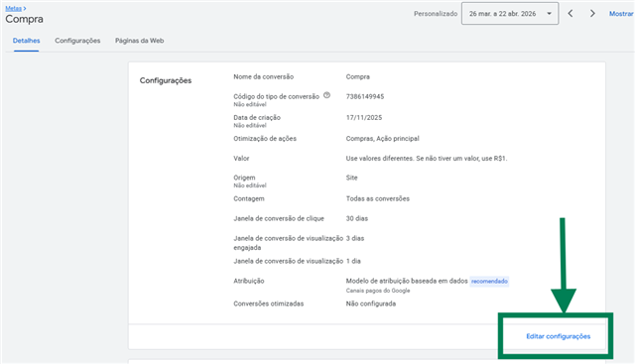The width and height of the screenshot is (635, 364).
Task: Open the Metas breadcrumb link
Action: click(13, 8)
